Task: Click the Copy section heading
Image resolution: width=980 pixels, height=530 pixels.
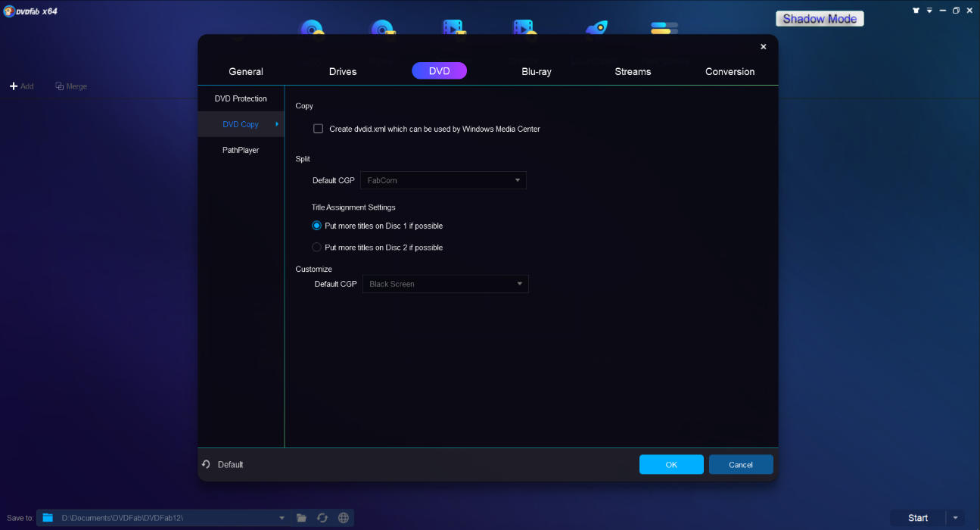Action: 304,106
